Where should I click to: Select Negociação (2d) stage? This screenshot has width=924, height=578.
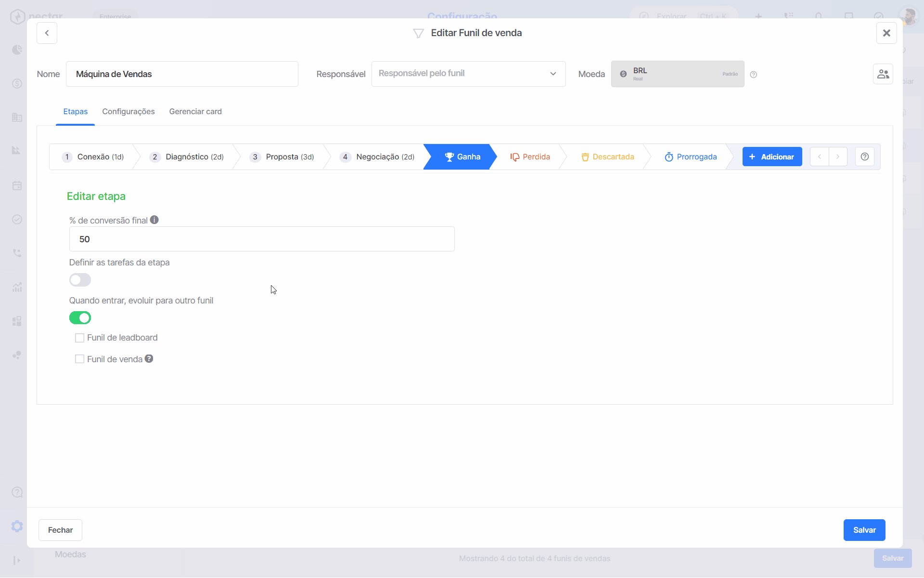[377, 157]
